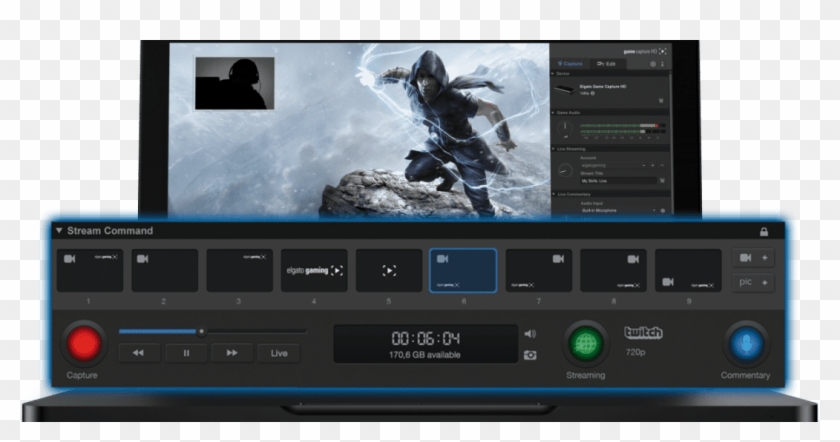The image size is (840, 442).
Task: Select scene layout 5 with capture logo
Action: pos(389,271)
